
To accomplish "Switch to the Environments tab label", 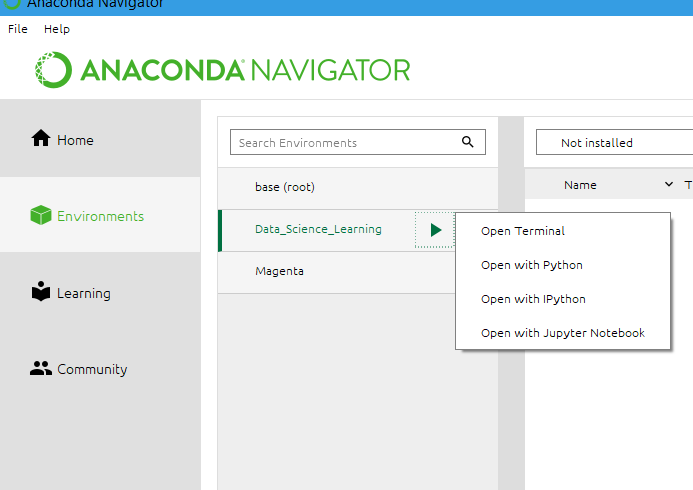I will pos(100,217).
